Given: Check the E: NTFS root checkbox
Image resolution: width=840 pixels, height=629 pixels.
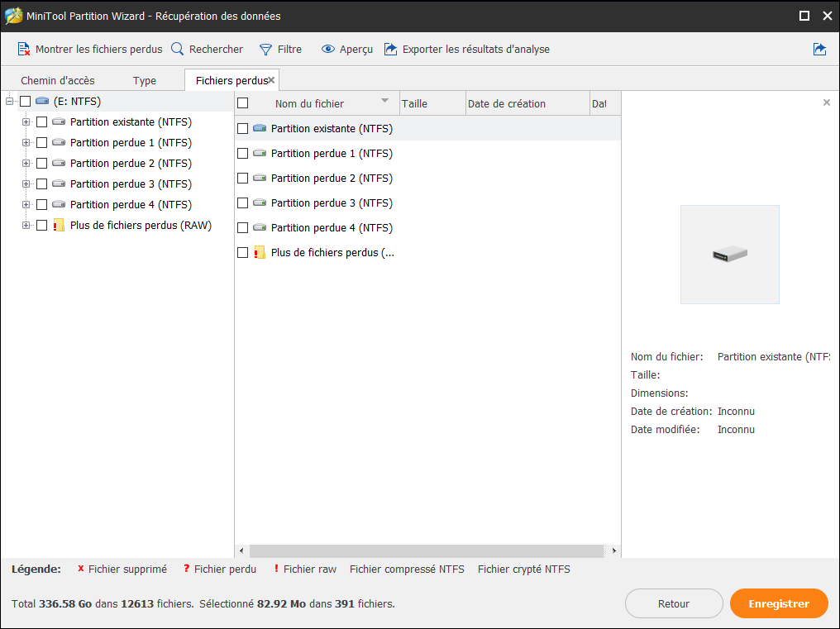Looking at the screenshot, I should click(25, 102).
